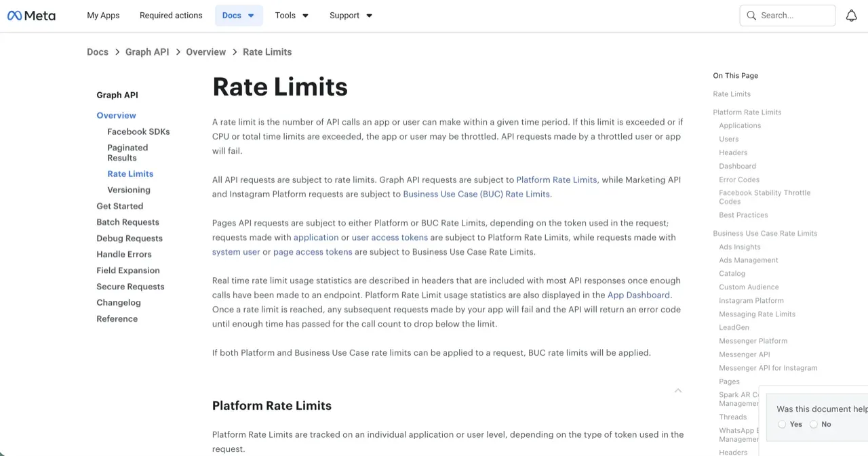Open Field Expansion sidebar item

128,270
